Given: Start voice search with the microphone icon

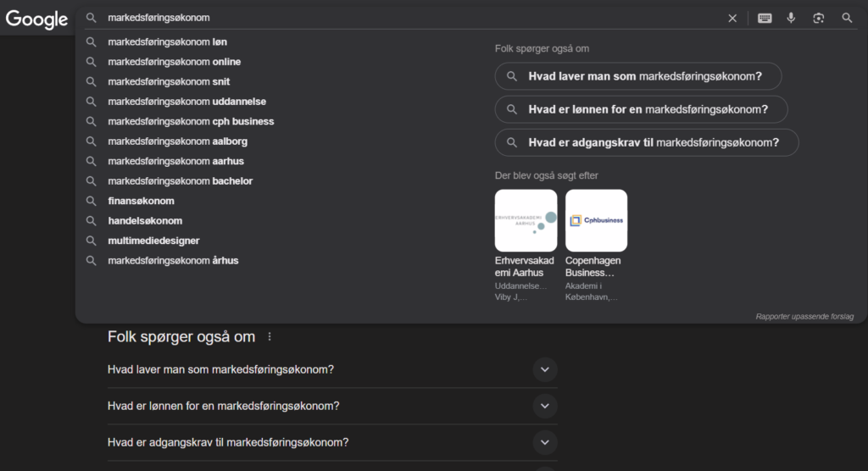Looking at the screenshot, I should click(x=791, y=18).
